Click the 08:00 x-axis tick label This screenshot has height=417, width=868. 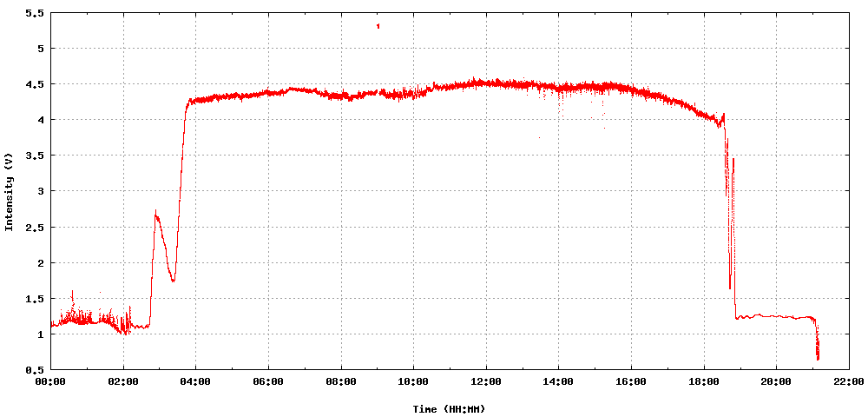(x=341, y=381)
